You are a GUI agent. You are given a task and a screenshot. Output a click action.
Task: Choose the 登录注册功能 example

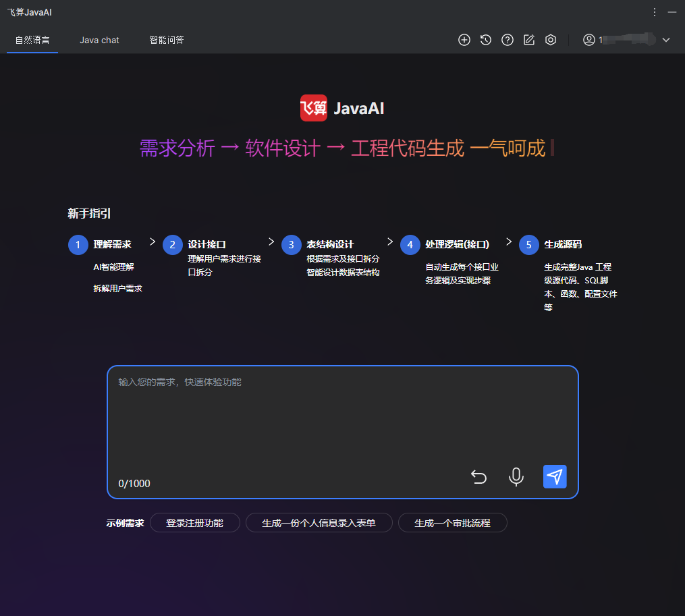pyautogui.click(x=195, y=523)
